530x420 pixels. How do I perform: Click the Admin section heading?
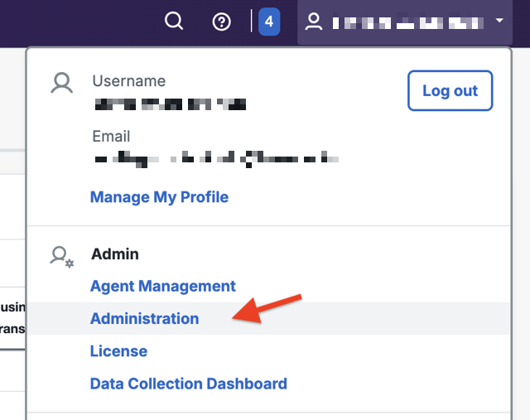[x=115, y=254]
